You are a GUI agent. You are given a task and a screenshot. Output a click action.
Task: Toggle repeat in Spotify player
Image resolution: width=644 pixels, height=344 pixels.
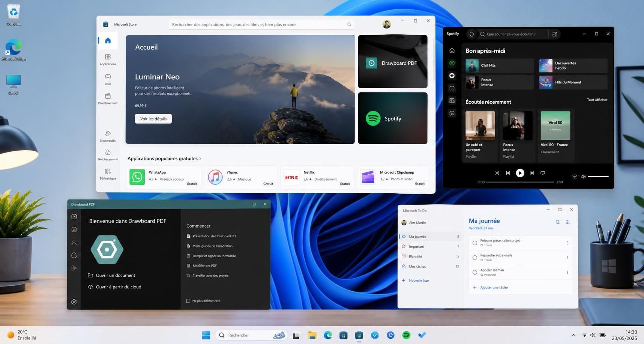pyautogui.click(x=542, y=173)
